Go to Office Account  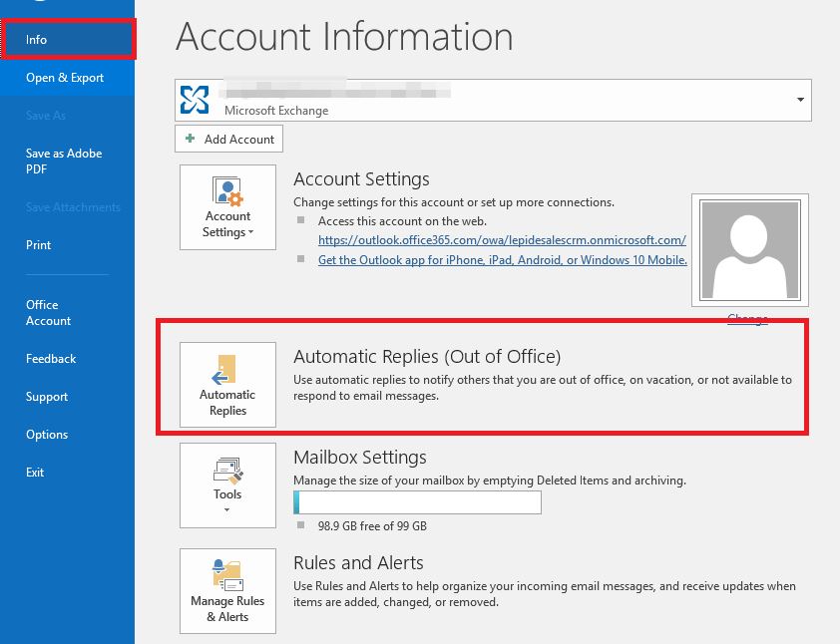(68, 313)
